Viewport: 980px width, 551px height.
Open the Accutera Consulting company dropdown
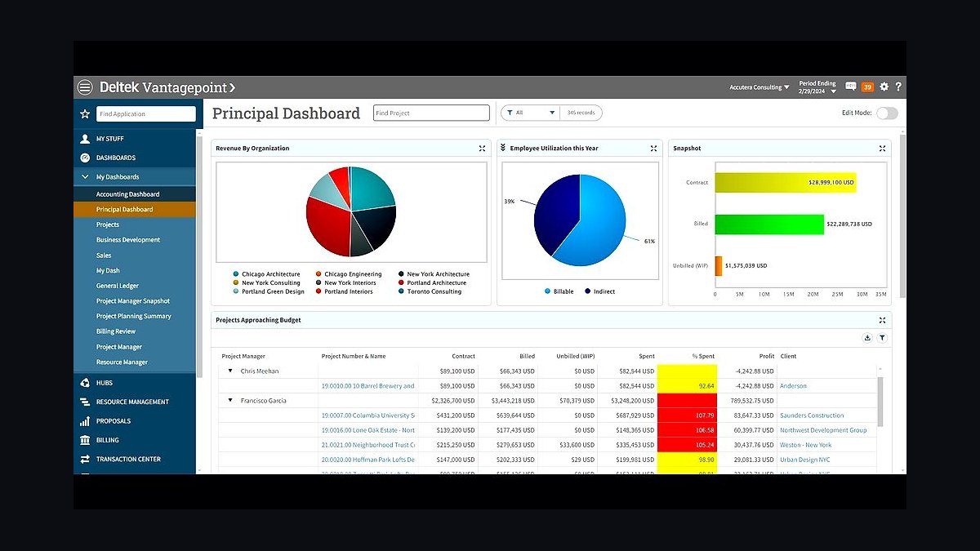point(759,87)
